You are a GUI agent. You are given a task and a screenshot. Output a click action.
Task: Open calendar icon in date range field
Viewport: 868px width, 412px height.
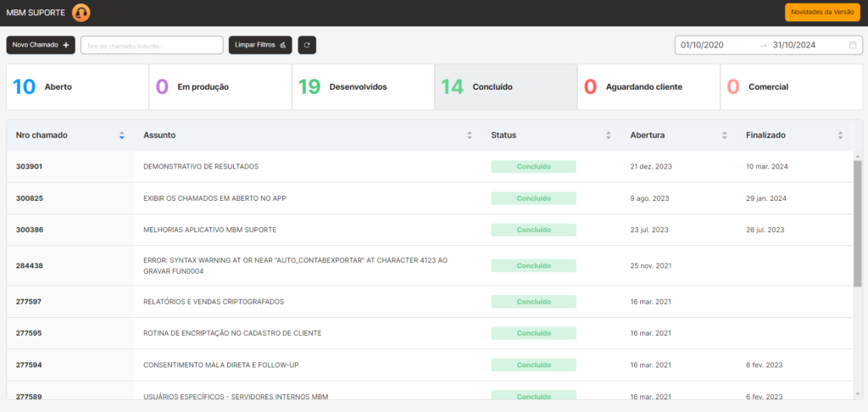[x=853, y=46]
